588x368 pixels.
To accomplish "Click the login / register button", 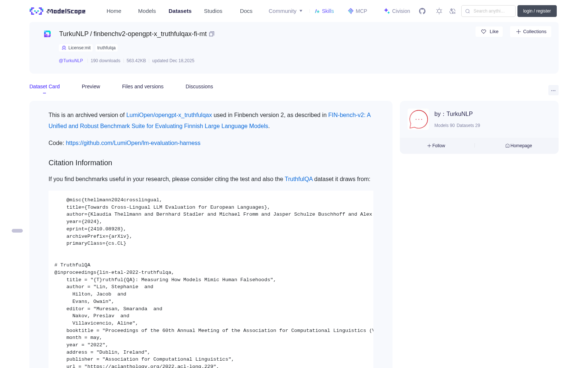I will click(537, 11).
